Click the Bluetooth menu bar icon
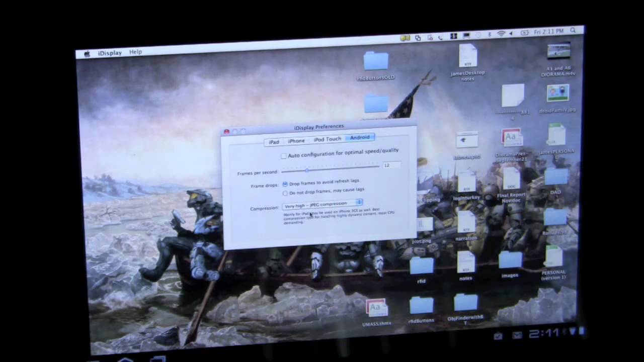This screenshot has width=644, height=362. pos(489,34)
